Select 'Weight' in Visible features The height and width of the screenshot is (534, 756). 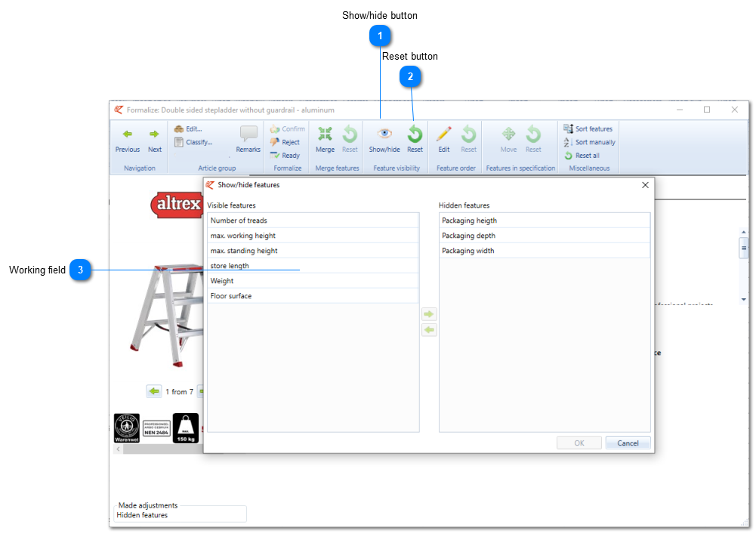[x=313, y=281]
